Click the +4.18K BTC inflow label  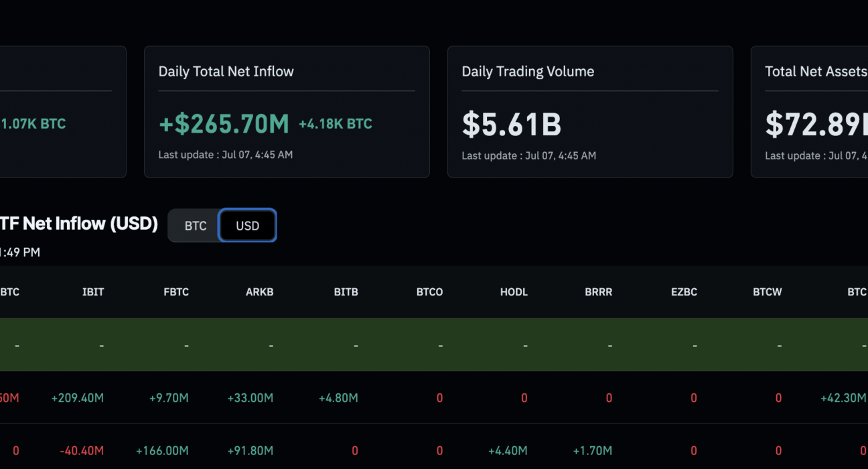coord(336,124)
